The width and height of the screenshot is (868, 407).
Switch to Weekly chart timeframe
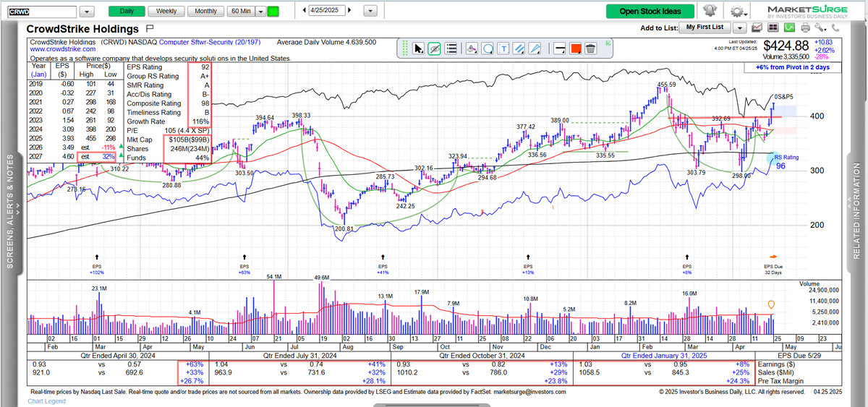click(166, 12)
